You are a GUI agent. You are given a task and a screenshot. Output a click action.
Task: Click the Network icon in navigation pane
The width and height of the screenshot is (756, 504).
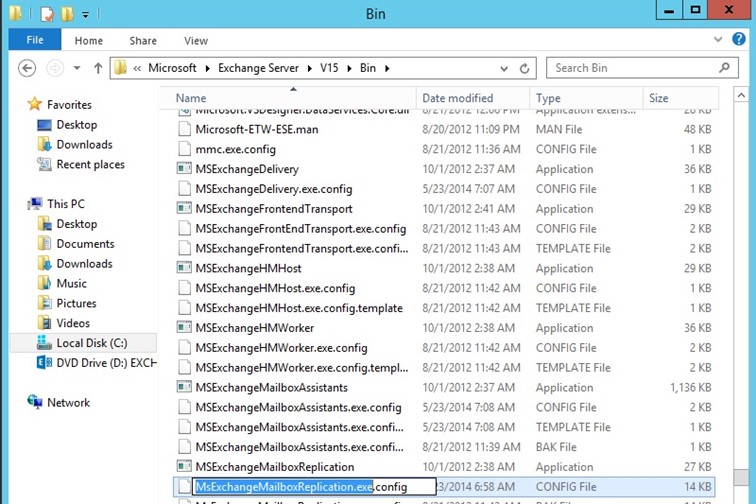[35, 402]
